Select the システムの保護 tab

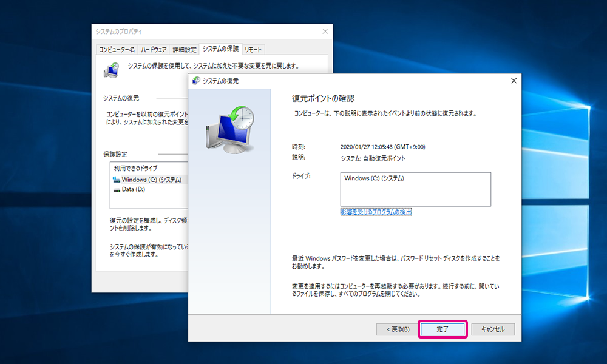(x=221, y=49)
